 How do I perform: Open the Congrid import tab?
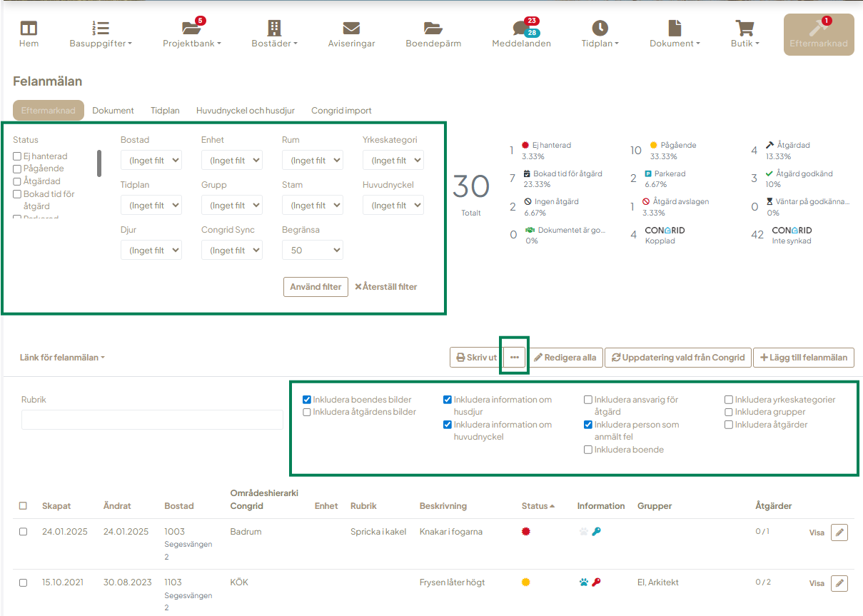point(341,111)
